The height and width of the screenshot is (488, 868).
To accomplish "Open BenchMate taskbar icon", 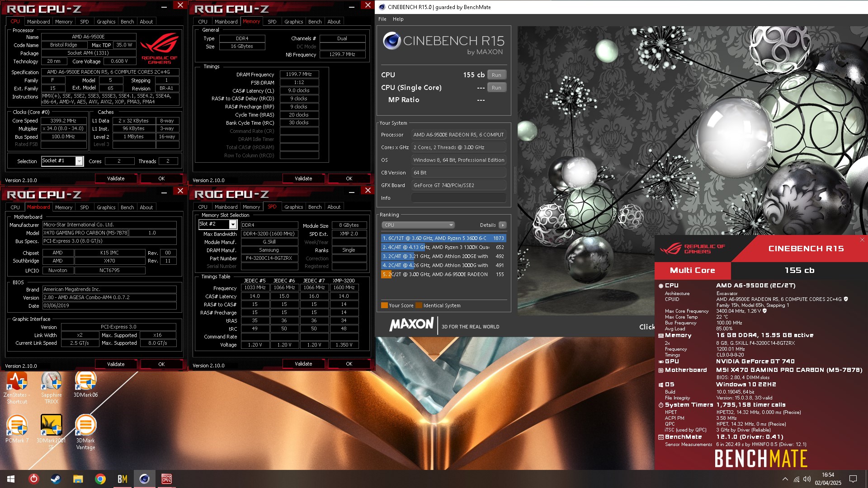I will [x=122, y=479].
